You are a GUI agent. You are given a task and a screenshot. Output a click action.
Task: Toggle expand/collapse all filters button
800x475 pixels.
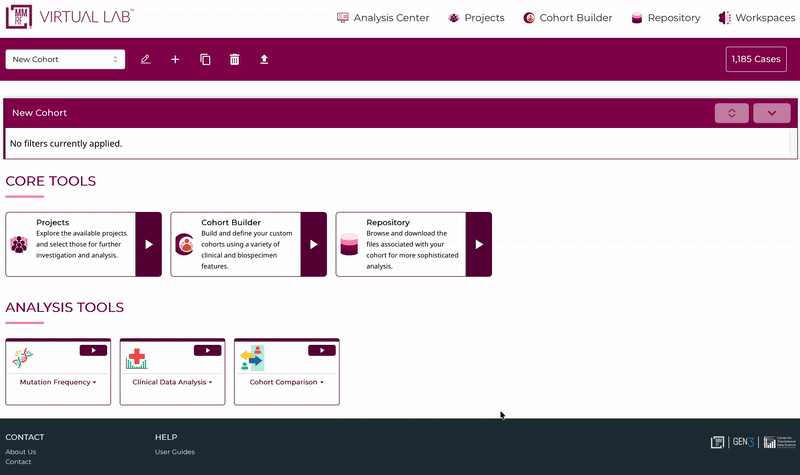(x=731, y=113)
